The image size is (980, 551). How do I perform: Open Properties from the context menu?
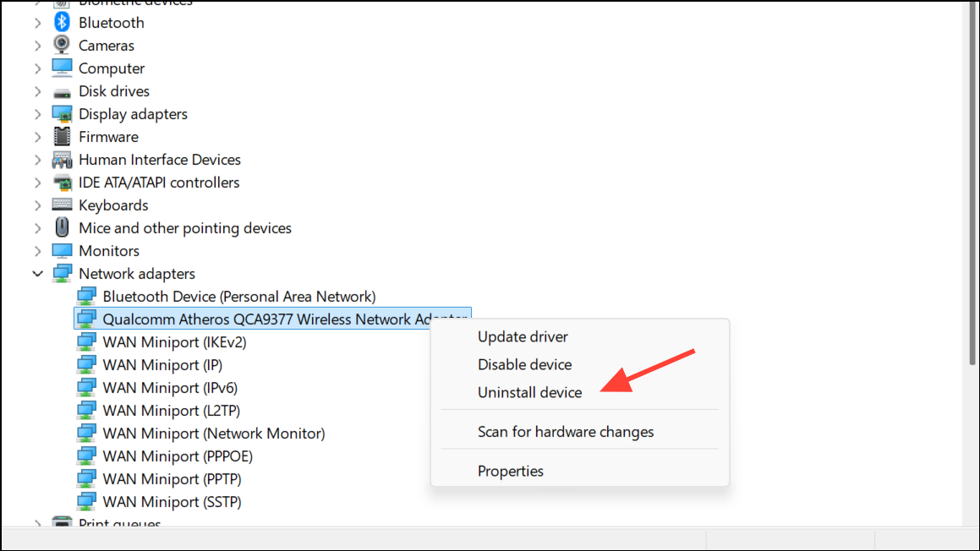pyautogui.click(x=510, y=471)
